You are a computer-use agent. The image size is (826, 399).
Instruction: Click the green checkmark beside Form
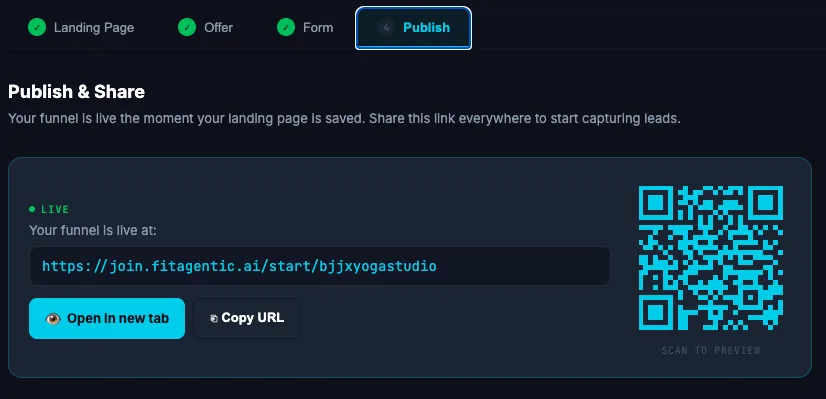286,27
